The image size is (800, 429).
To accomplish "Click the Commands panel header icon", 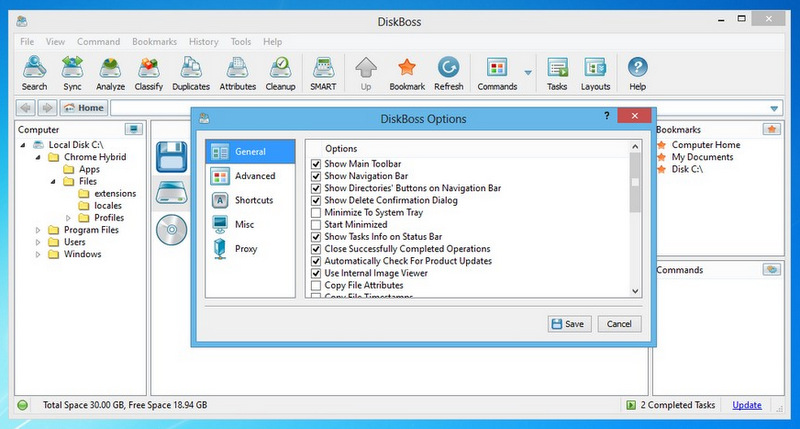I will pos(771,269).
